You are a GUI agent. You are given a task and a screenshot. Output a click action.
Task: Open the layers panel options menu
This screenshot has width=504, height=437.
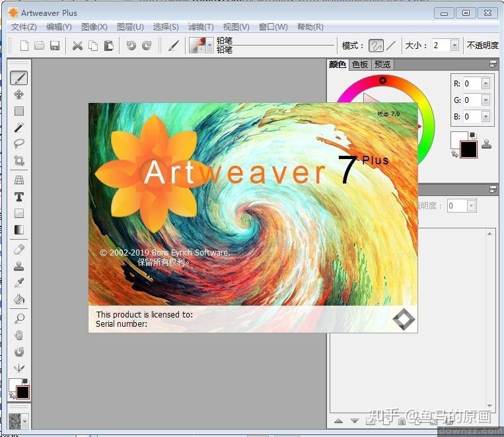(493, 189)
